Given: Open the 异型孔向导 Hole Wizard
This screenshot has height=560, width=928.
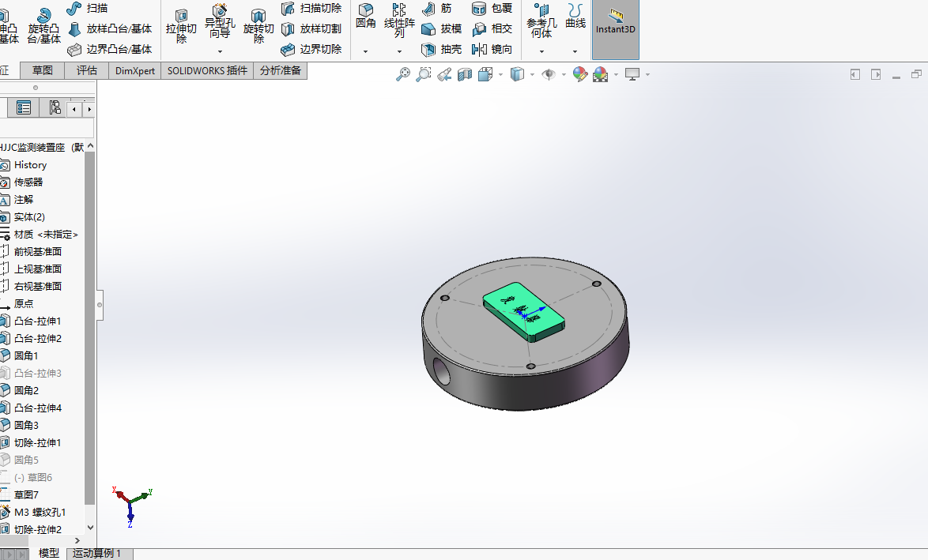Looking at the screenshot, I should click(x=220, y=21).
